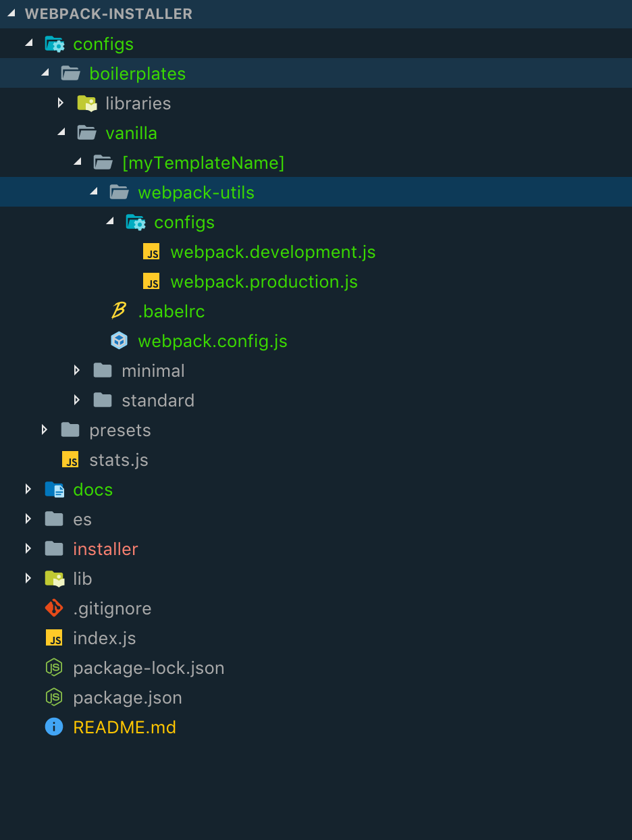Click the standard folder icon
The width and height of the screenshot is (632, 840).
[x=103, y=400]
